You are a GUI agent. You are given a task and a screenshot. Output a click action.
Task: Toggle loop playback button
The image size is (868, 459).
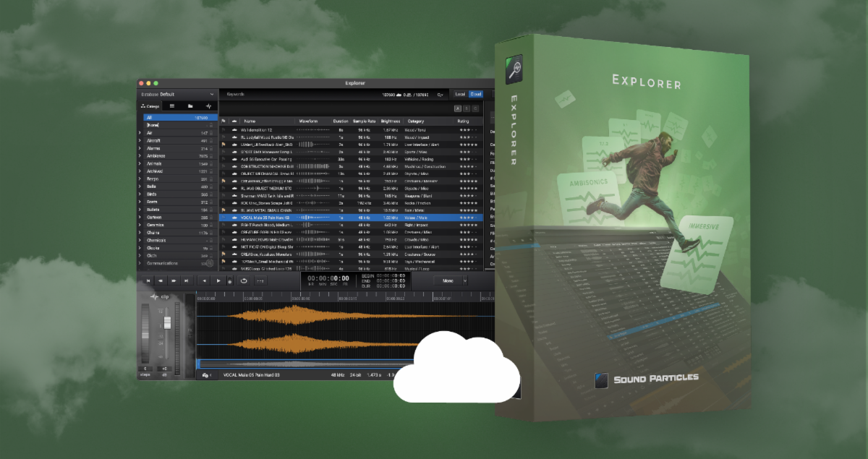244,280
